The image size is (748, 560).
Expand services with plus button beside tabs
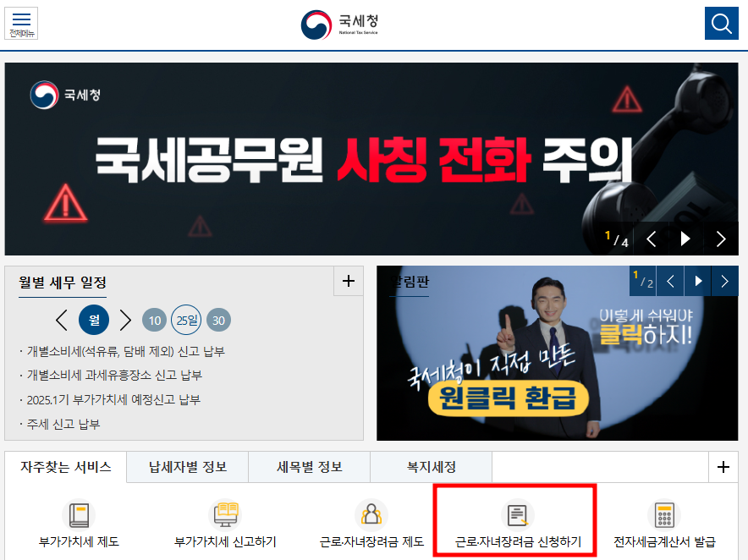[723, 467]
